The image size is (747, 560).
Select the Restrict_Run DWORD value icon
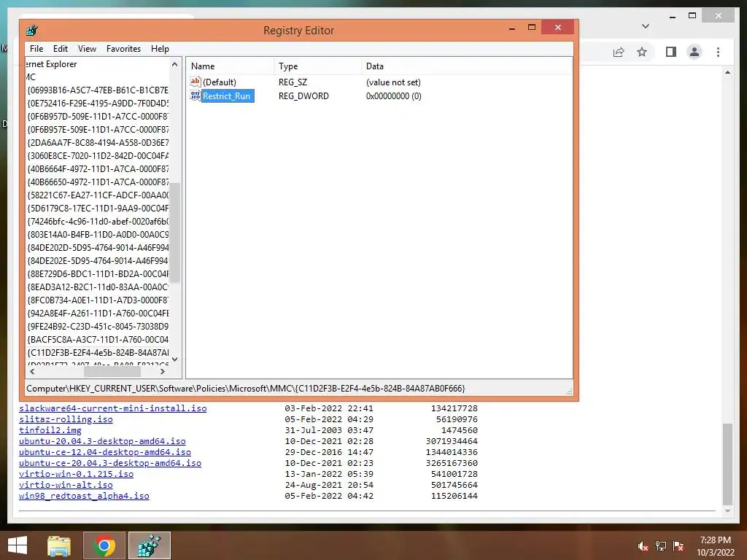point(196,96)
